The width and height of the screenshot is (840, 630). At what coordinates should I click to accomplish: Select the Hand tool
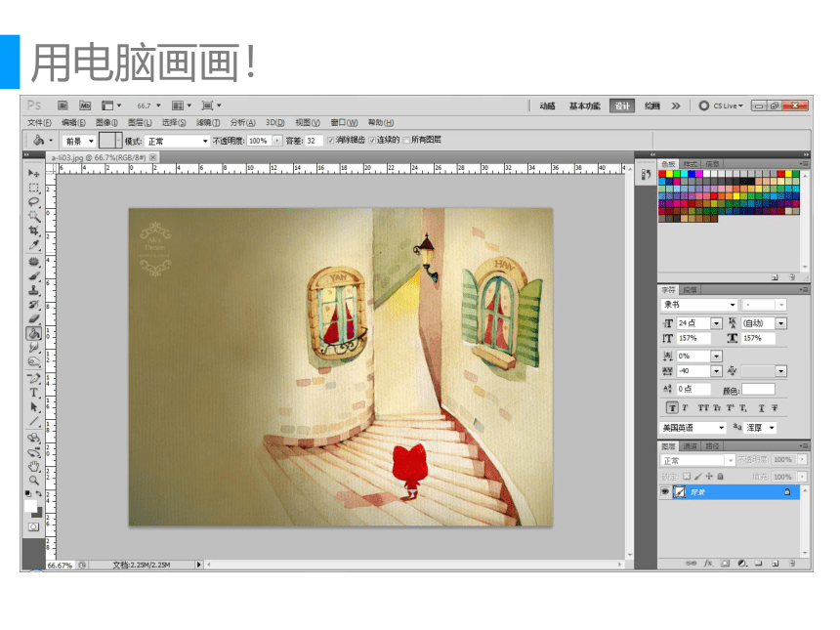click(34, 466)
